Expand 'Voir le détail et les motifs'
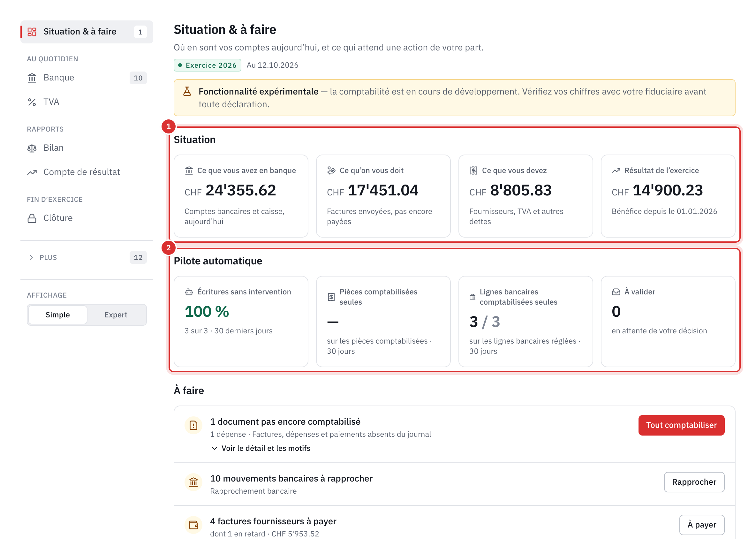Viewport: 756px width, 539px height. click(x=261, y=448)
